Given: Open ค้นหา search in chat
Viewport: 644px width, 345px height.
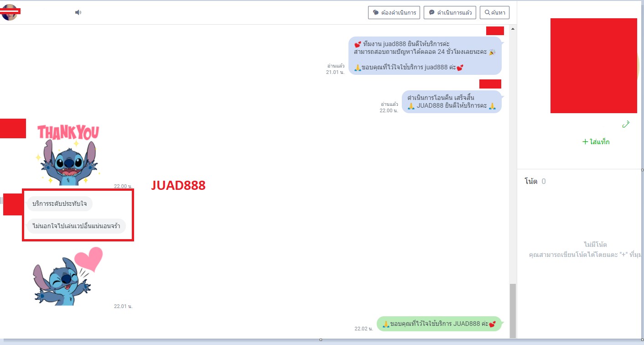Looking at the screenshot, I should pyautogui.click(x=494, y=13).
